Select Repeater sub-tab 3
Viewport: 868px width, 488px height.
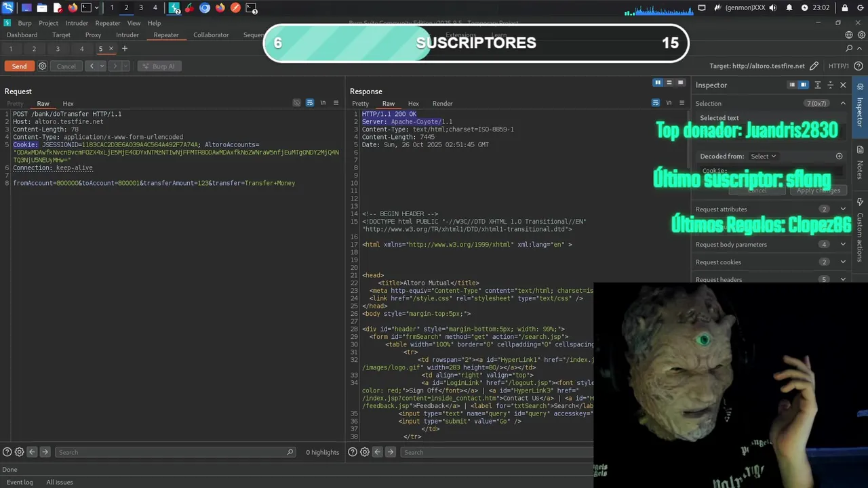[x=58, y=49]
